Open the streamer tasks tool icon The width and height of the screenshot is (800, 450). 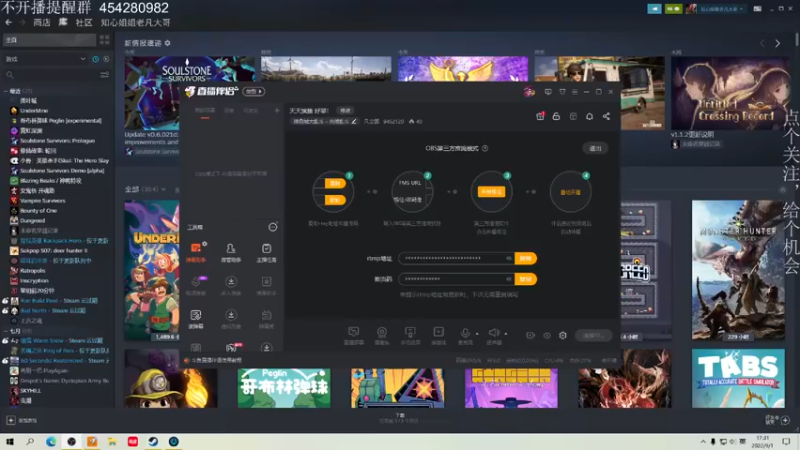coord(266,248)
